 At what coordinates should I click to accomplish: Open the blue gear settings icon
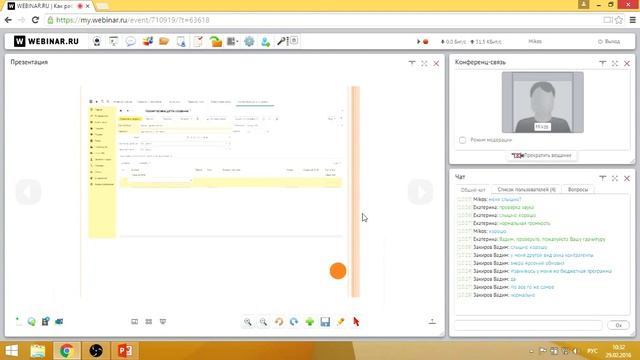pos(249,41)
